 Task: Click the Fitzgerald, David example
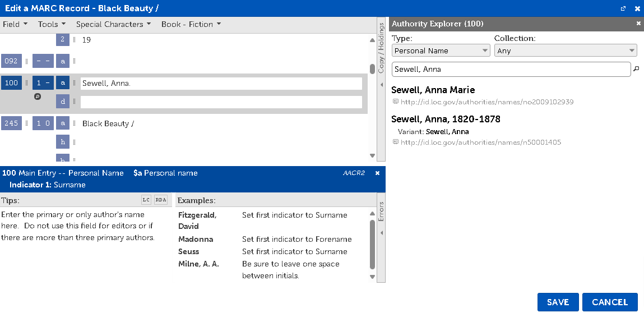pyautogui.click(x=197, y=221)
